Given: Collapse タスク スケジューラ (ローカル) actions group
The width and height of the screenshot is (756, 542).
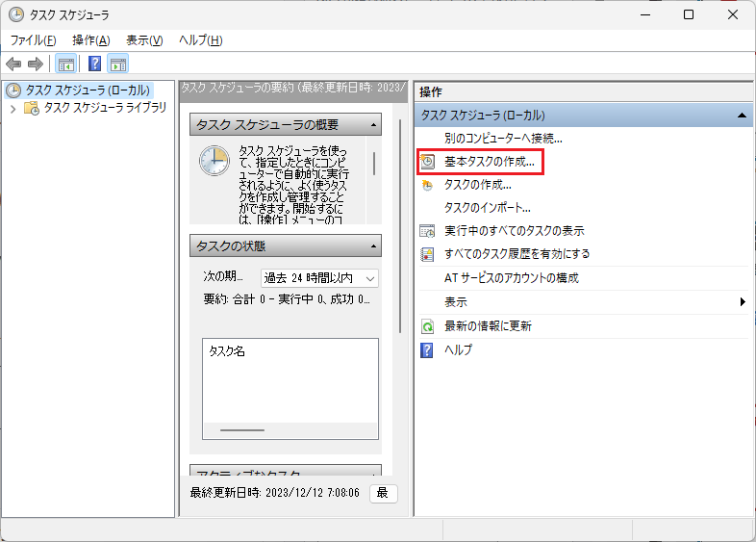Looking at the screenshot, I should pyautogui.click(x=742, y=116).
